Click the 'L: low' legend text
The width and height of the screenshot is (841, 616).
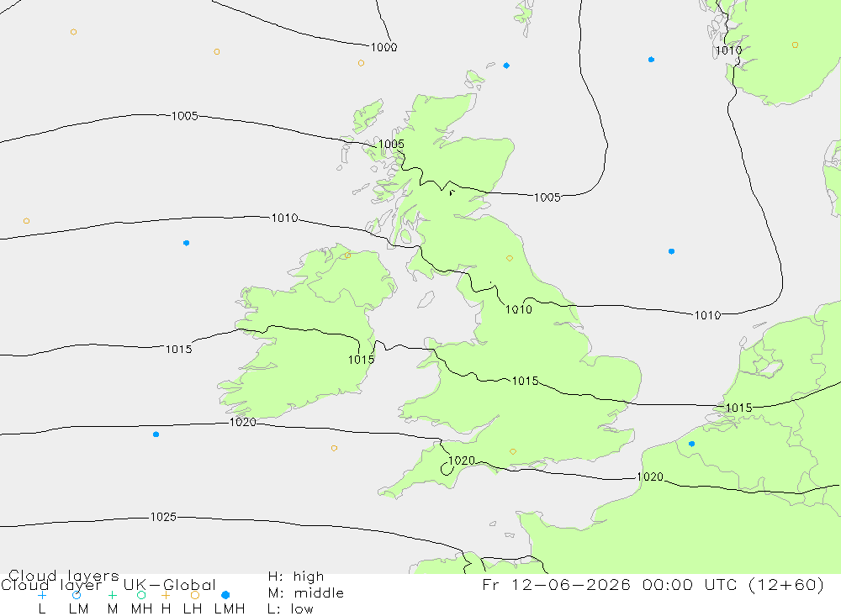[x=290, y=609]
